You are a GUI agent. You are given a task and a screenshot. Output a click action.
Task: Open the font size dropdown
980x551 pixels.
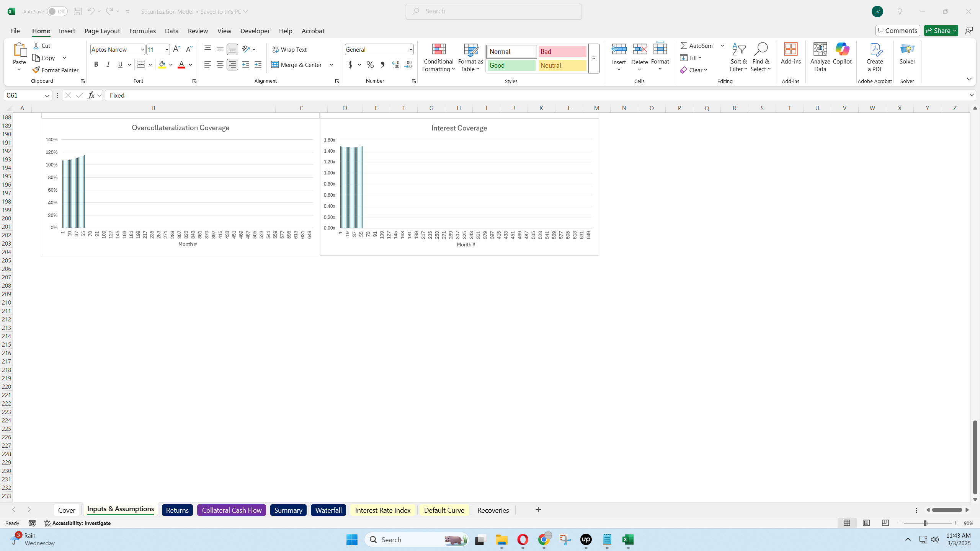pyautogui.click(x=167, y=49)
